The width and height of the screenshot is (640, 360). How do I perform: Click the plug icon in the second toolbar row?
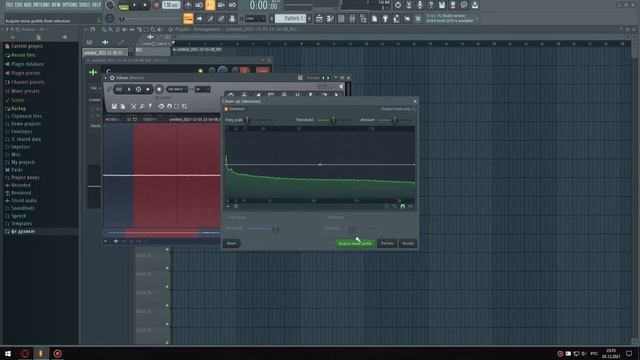[x=385, y=19]
